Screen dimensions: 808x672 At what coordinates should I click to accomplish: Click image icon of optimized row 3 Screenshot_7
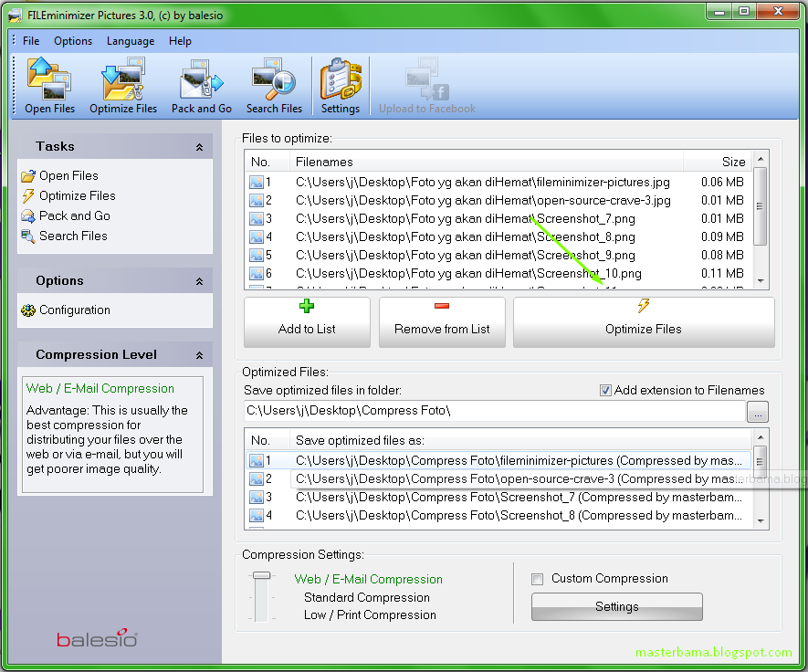[257, 498]
